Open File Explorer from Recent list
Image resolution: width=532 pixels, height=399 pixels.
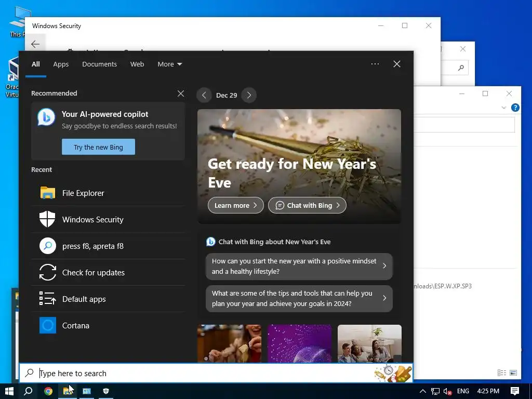(108, 193)
